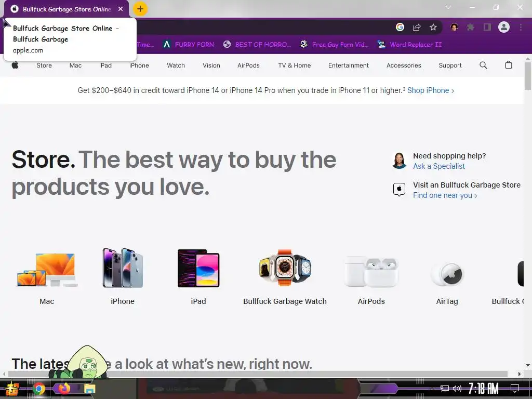This screenshot has width=532, height=399.
Task: Open a new tab with plus button
Action: coord(140,9)
